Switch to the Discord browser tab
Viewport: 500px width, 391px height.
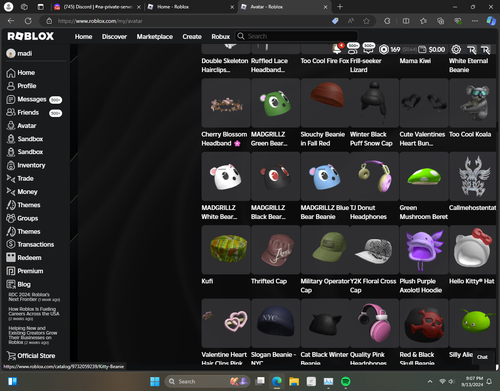pyautogui.click(x=97, y=7)
